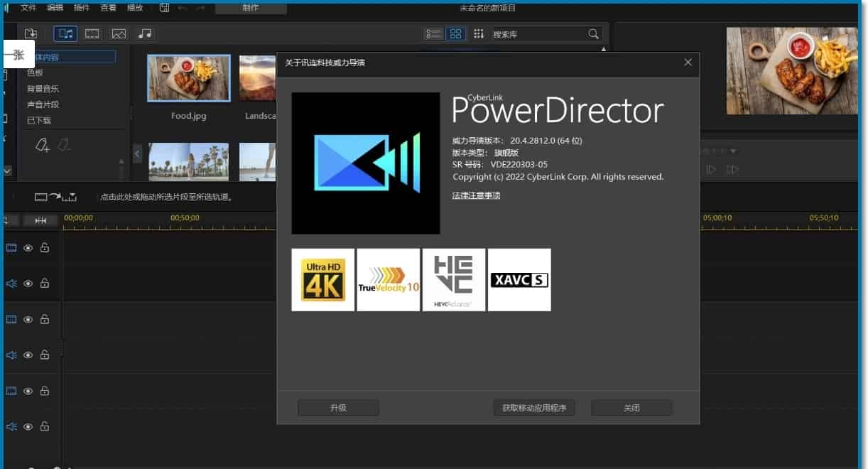
Task: Select 已下载 in the library list
Action: coord(38,121)
